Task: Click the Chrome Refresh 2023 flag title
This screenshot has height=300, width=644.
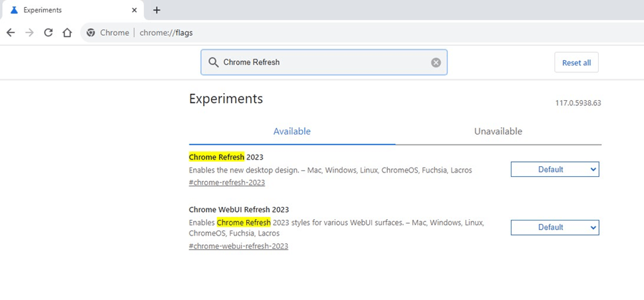Action: coord(226,157)
